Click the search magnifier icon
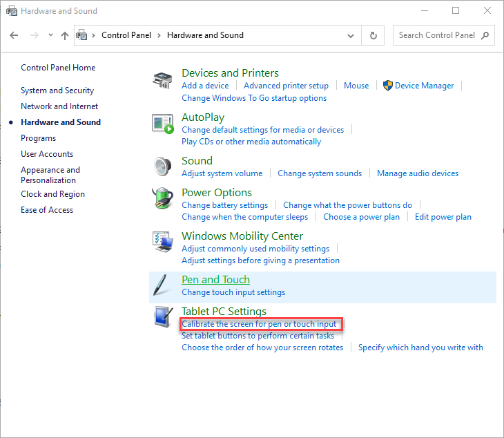Screen dimensions: 504x438 pos(485,35)
